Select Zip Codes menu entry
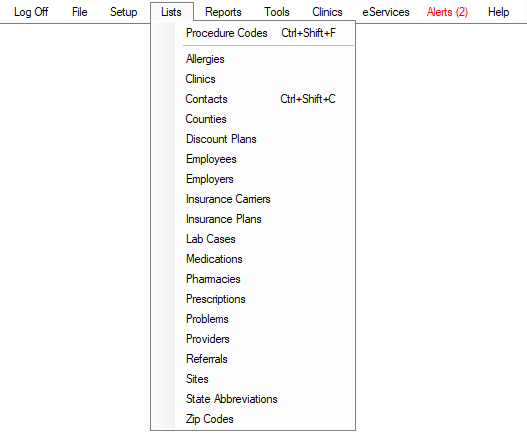The image size is (527, 433). [x=253, y=419]
